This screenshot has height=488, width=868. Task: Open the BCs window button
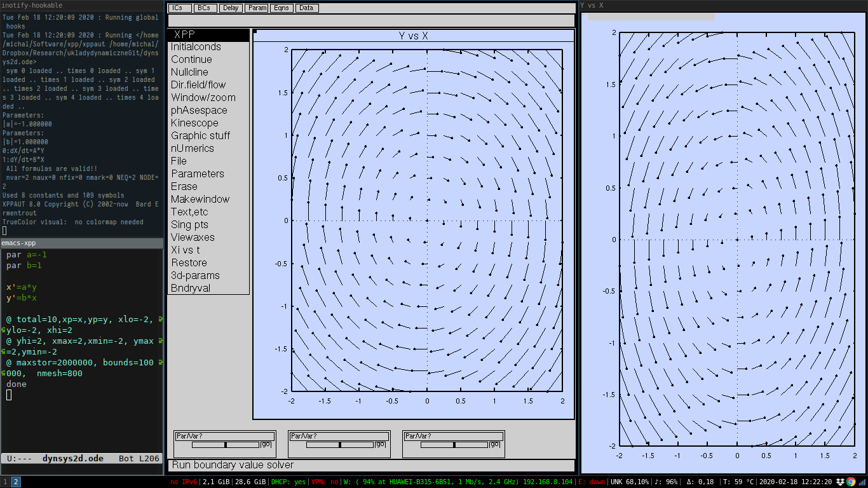[x=205, y=8]
